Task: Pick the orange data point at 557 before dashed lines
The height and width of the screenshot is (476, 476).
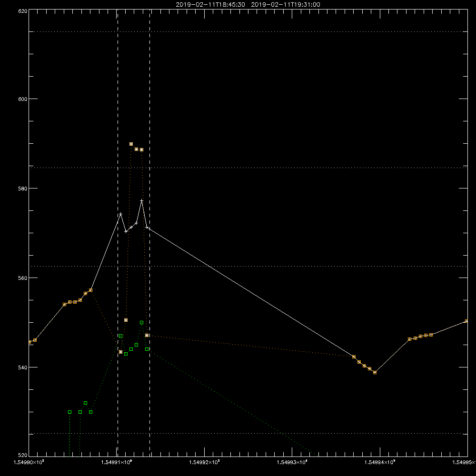Action: 90,290
